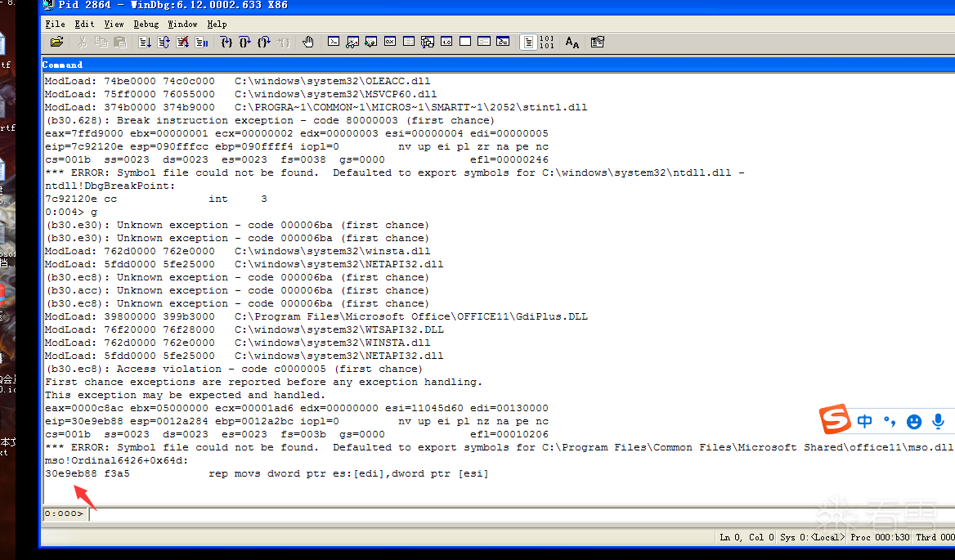Click the Break toolbar icon

[x=201, y=42]
